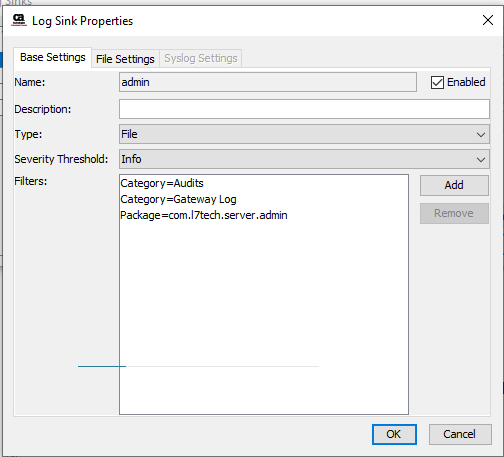The width and height of the screenshot is (504, 457).
Task: Click the Remove filter button
Action: [x=454, y=213]
